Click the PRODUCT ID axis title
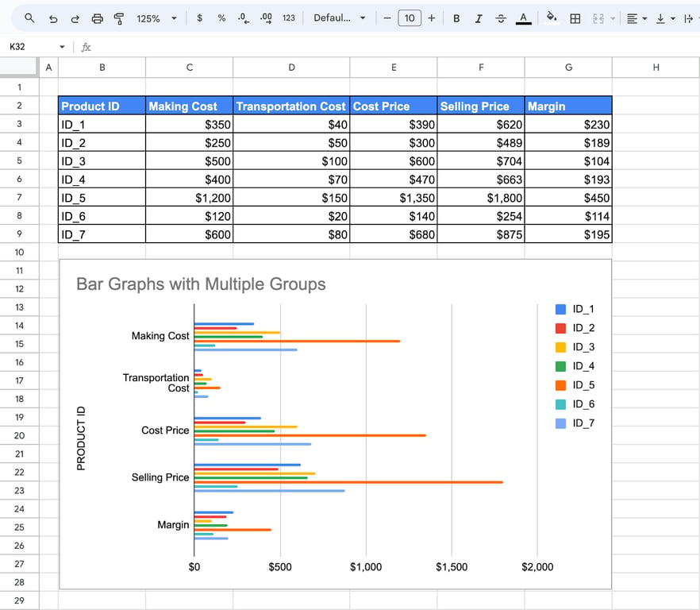This screenshot has height=610, width=700. (x=81, y=438)
